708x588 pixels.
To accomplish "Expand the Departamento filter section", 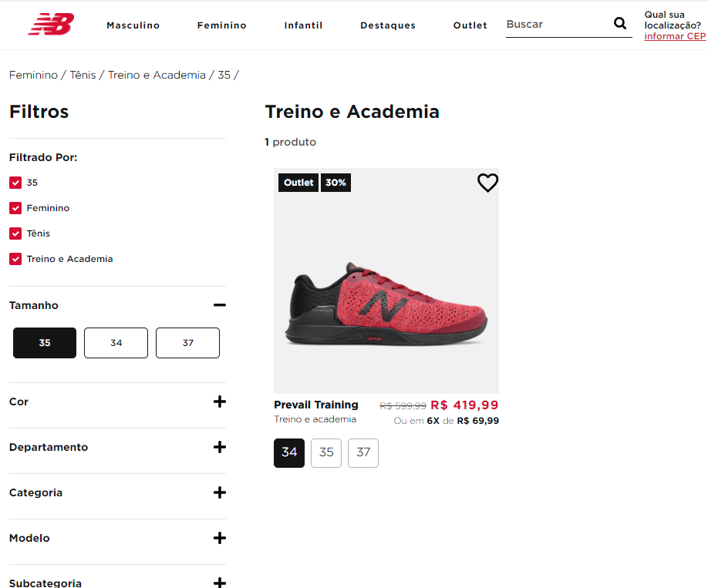I will click(220, 447).
